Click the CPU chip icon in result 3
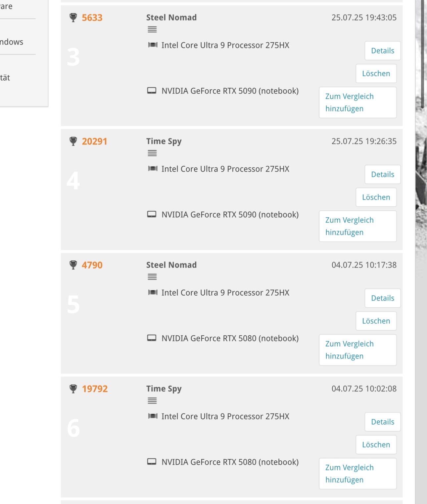The image size is (427, 504). coord(153,45)
